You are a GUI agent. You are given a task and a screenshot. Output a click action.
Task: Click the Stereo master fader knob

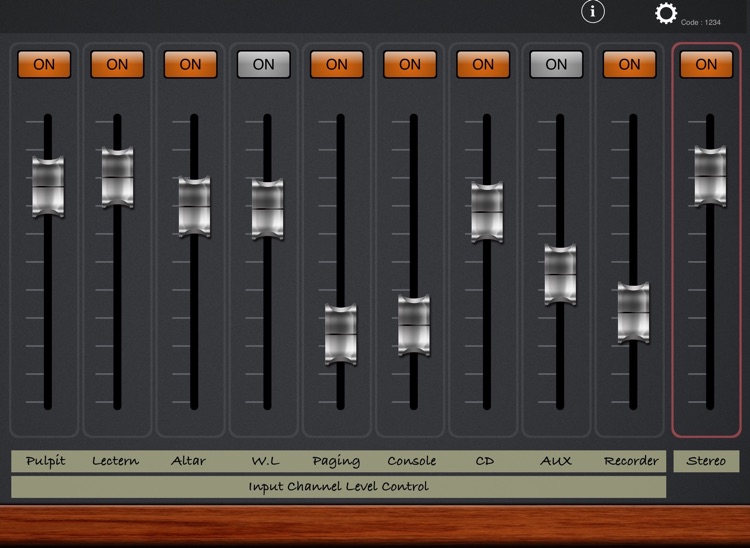click(710, 176)
